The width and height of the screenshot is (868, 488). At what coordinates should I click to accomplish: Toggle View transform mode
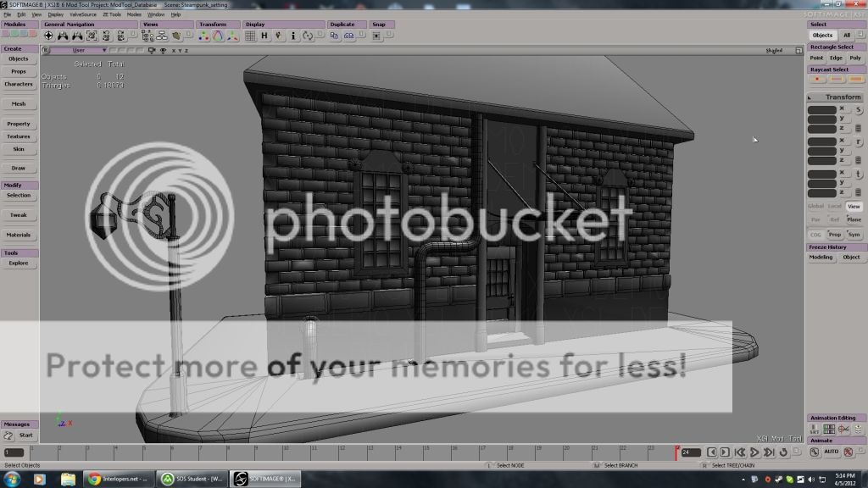coord(854,207)
